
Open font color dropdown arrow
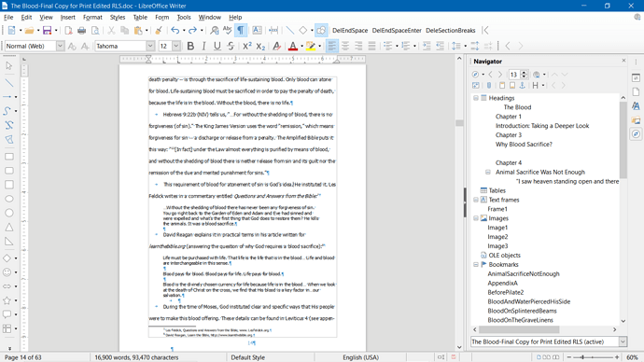(x=301, y=46)
